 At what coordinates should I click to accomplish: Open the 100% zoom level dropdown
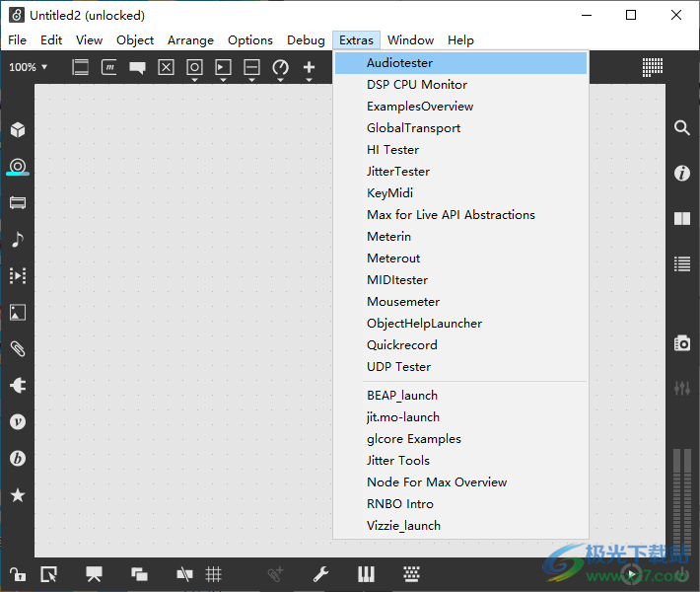(28, 67)
